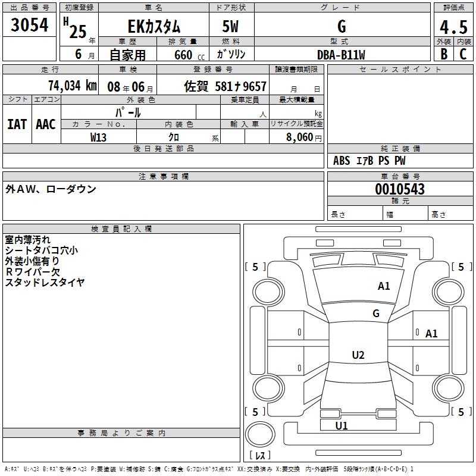The image size is (476, 476).
Task: Click inspector note スタッドレスタイヤ
Action: point(45,282)
